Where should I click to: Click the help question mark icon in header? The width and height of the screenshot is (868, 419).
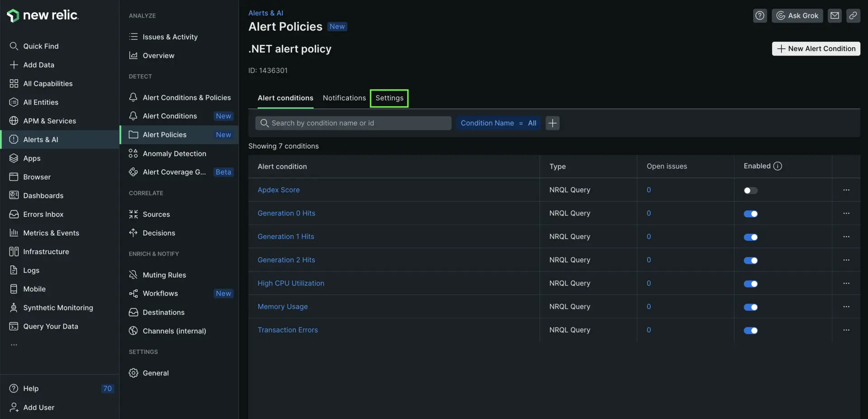pyautogui.click(x=760, y=15)
